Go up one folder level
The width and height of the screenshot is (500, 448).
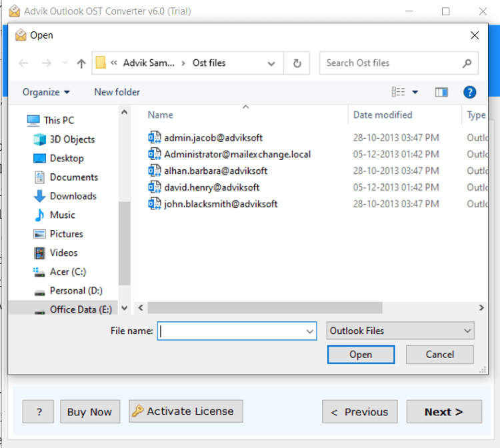[81, 63]
